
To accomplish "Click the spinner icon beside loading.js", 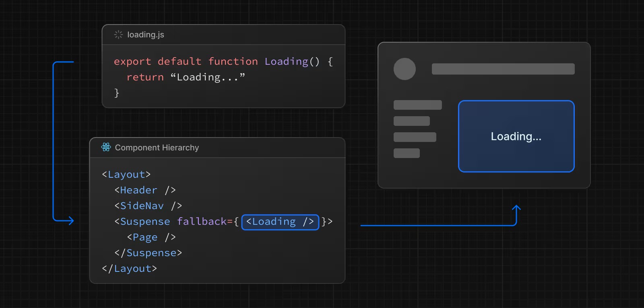I will [x=118, y=35].
